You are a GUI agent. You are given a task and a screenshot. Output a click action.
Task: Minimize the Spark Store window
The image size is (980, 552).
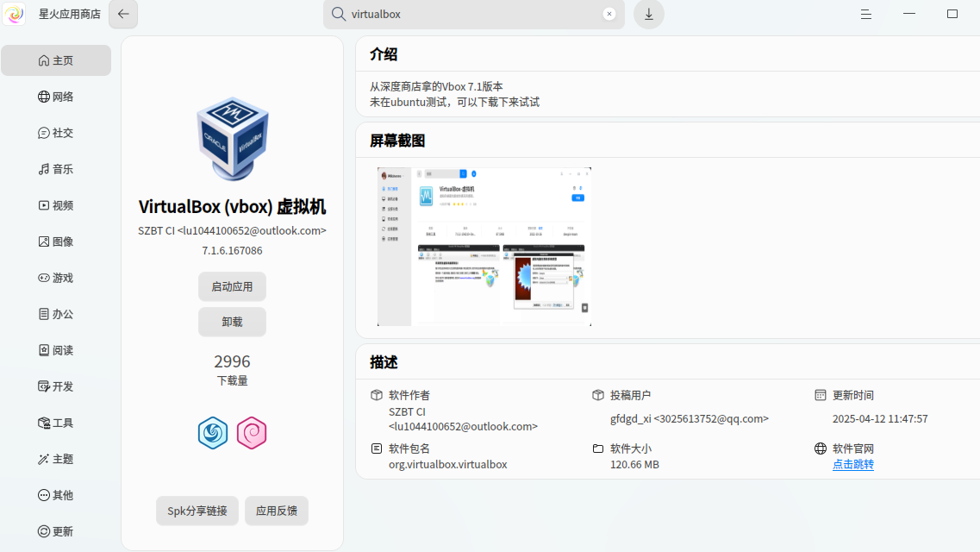click(x=909, y=14)
